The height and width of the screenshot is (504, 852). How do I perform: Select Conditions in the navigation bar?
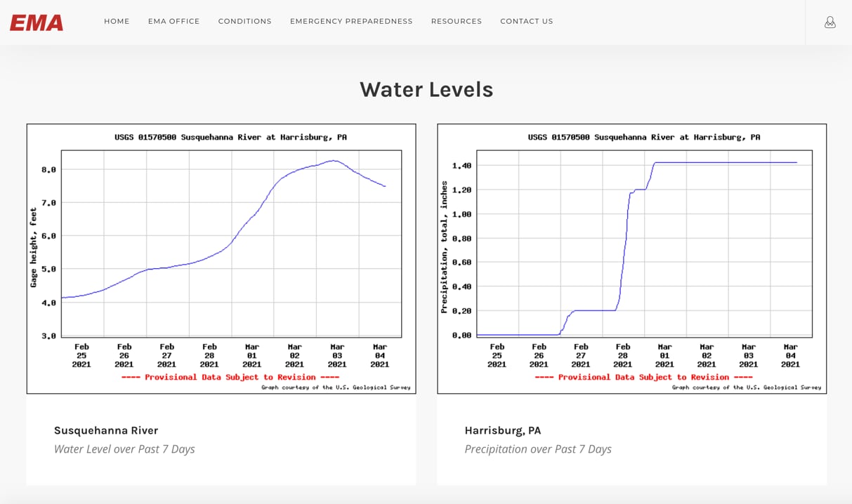point(244,22)
